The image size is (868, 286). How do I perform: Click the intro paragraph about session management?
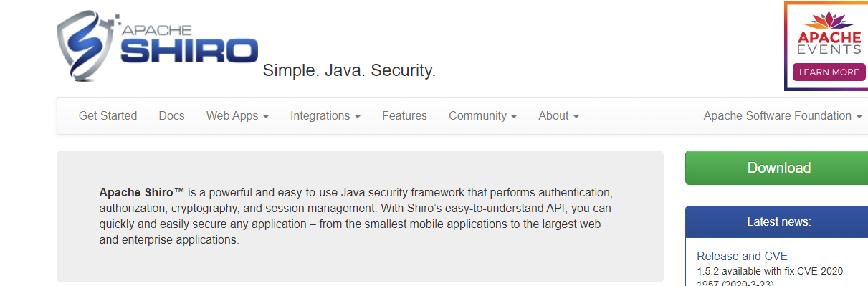(x=356, y=216)
